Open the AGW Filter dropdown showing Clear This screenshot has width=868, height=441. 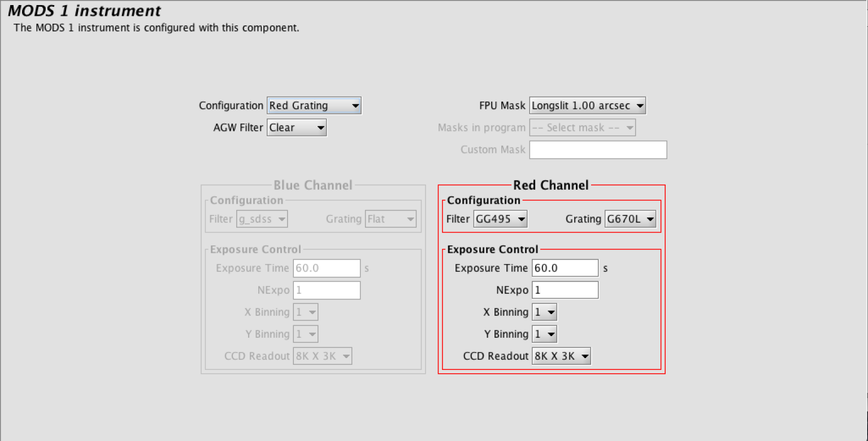click(297, 128)
